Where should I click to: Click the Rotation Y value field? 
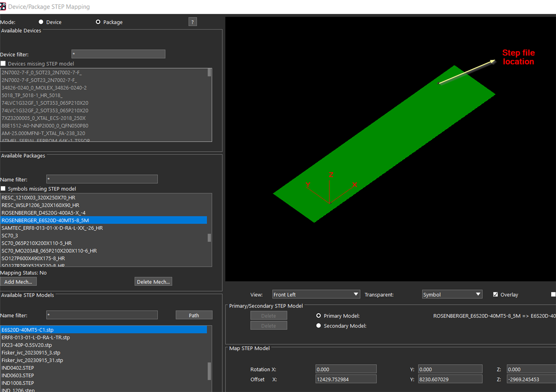(x=450, y=369)
